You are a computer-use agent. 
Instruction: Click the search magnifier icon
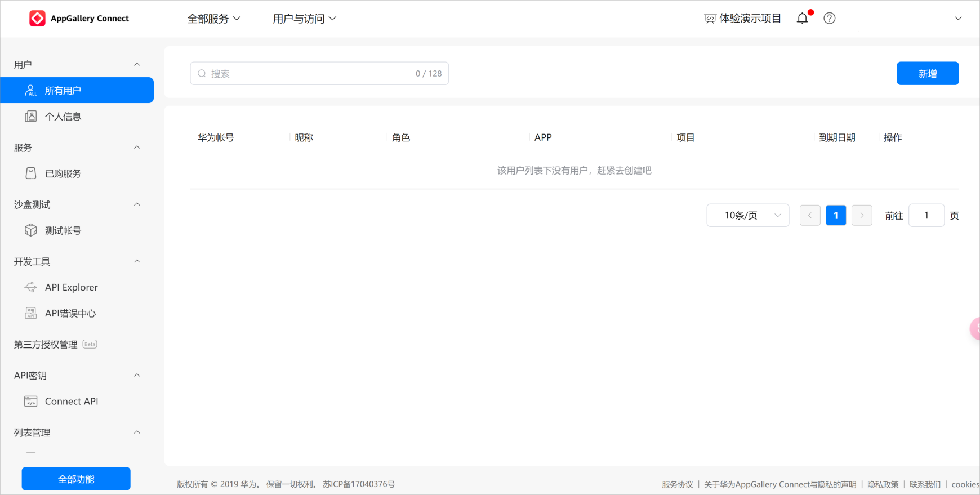click(202, 74)
